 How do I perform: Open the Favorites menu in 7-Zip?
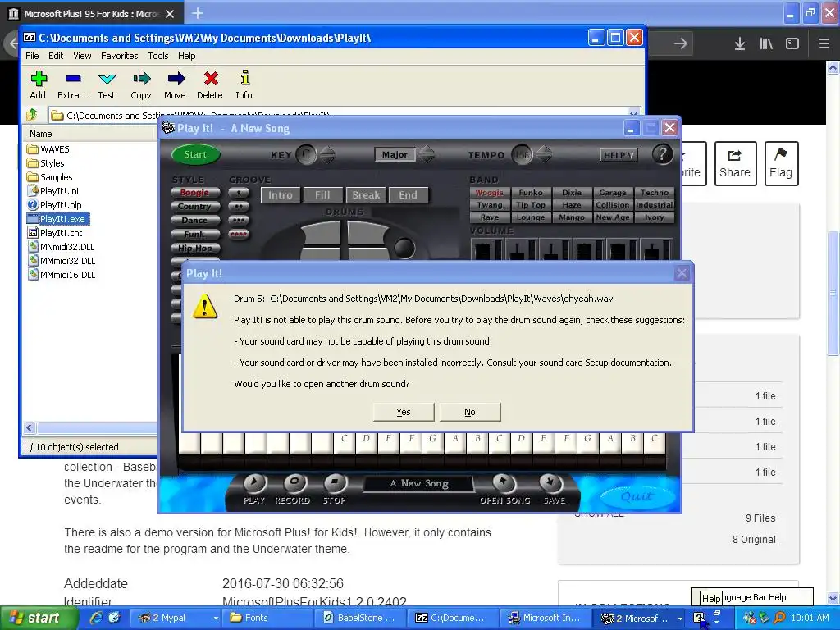(120, 56)
